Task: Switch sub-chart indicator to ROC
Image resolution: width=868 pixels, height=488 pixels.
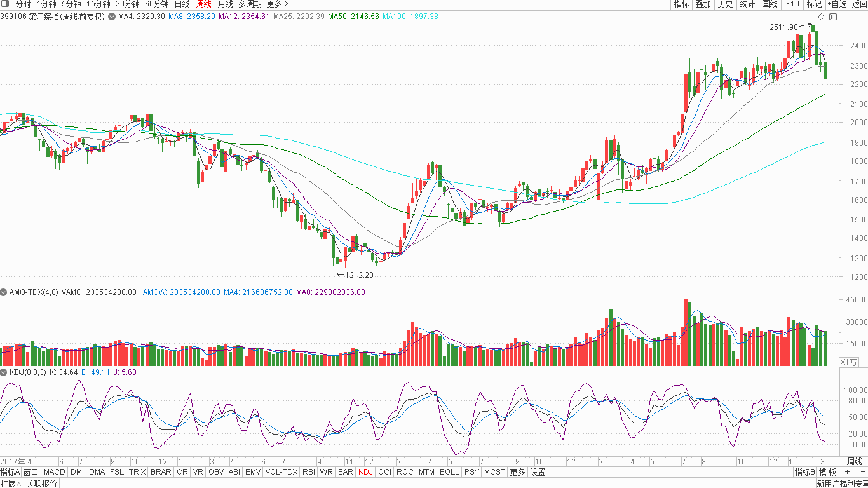Action: pos(405,472)
